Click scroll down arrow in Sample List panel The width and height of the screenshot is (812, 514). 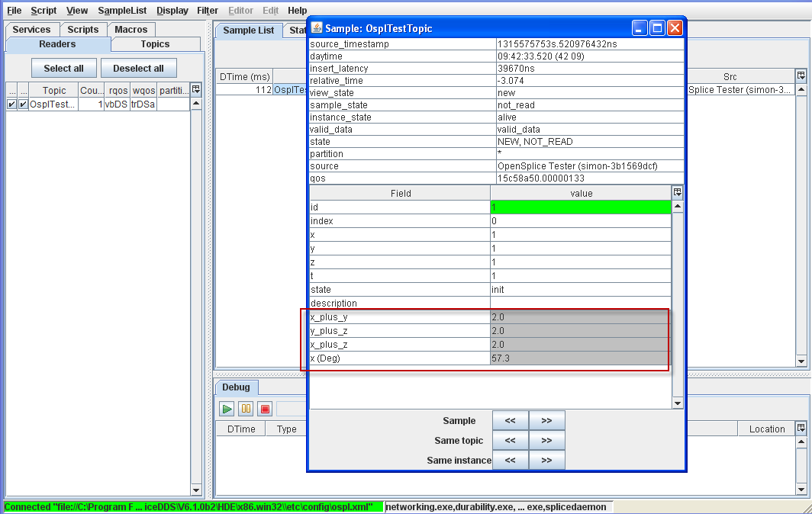coord(801,361)
